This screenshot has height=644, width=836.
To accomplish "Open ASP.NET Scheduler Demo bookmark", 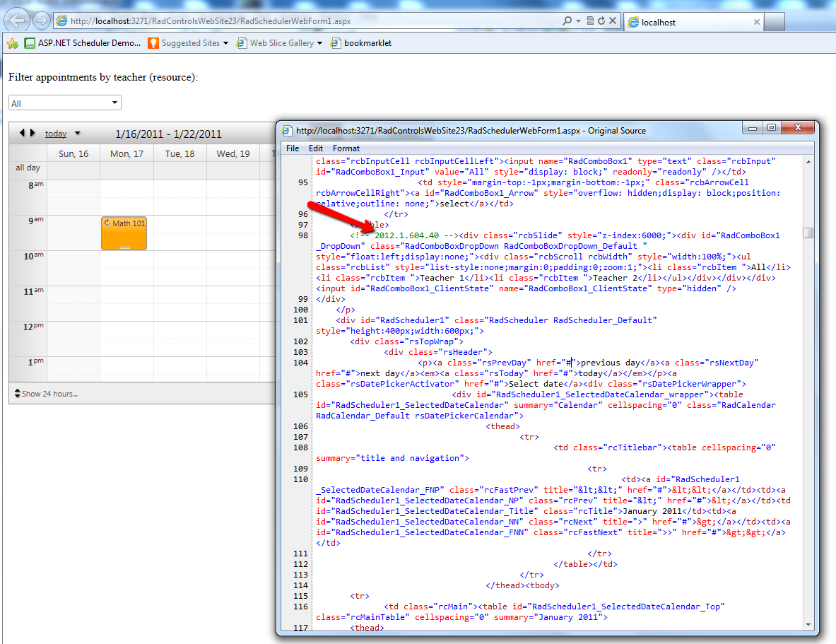I will tap(83, 43).
